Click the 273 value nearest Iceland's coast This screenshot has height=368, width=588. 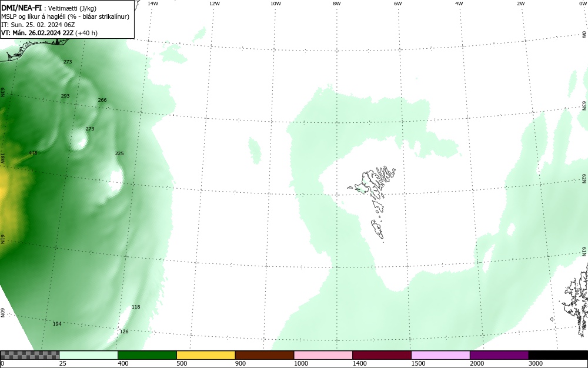(x=68, y=62)
